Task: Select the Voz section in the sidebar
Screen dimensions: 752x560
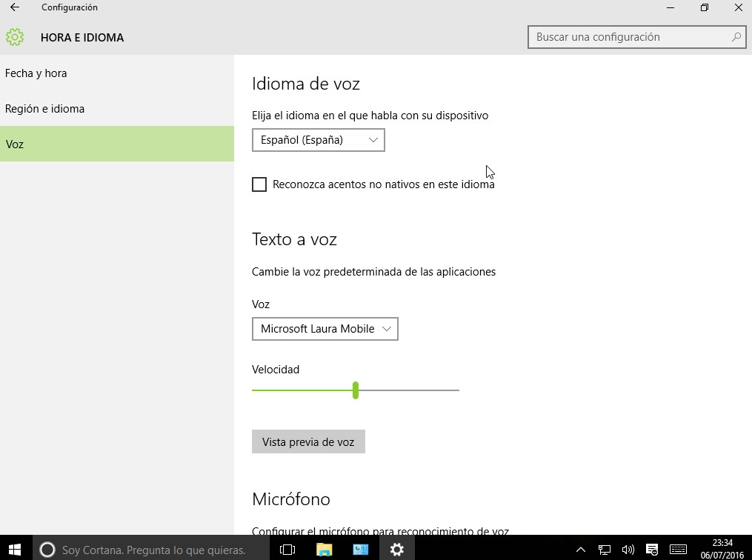Action: point(15,144)
